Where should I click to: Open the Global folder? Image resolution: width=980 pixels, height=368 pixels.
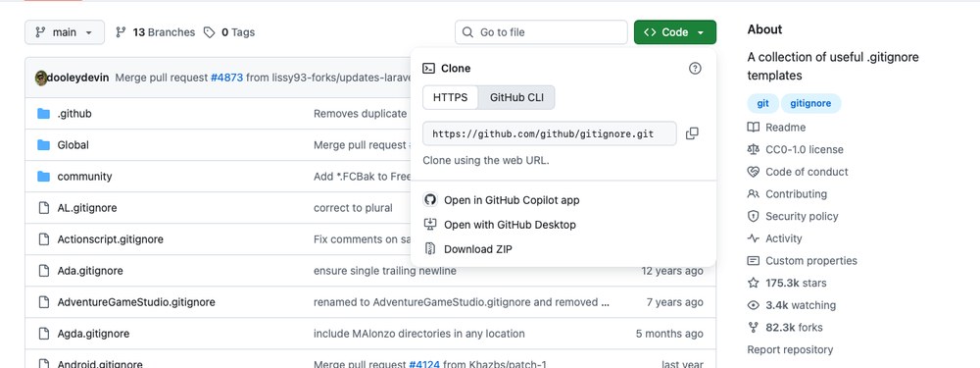point(73,145)
